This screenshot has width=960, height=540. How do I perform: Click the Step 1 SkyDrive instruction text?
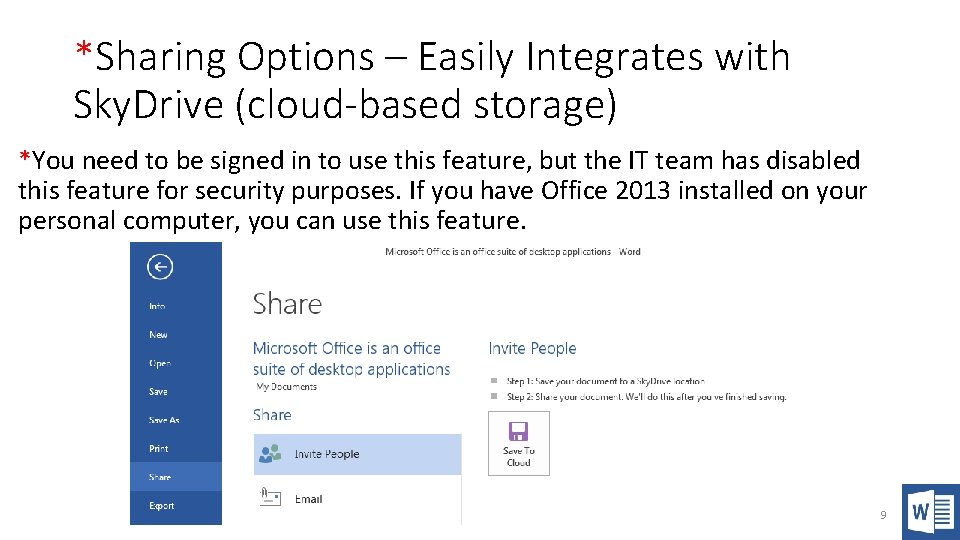point(605,381)
